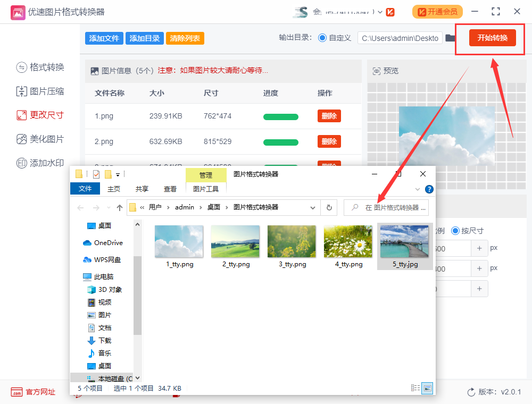532x404 pixels.
Task: Open the account dropdown in the title bar
Action: (x=379, y=12)
